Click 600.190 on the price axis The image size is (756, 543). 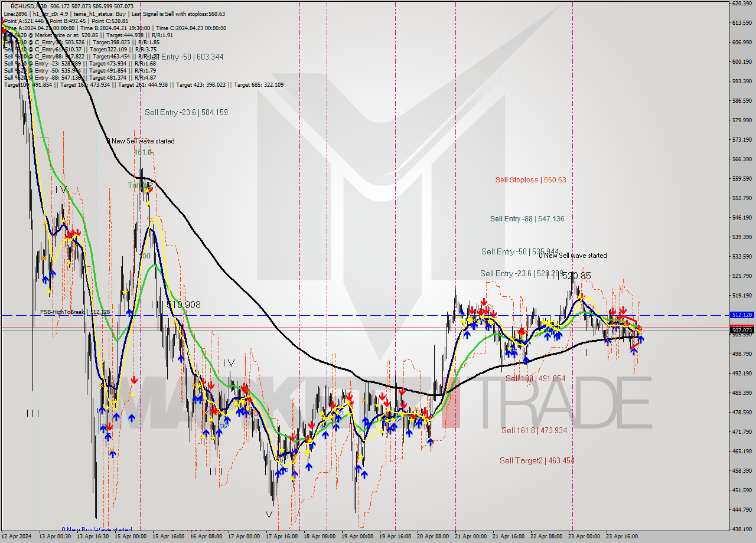pyautogui.click(x=741, y=61)
